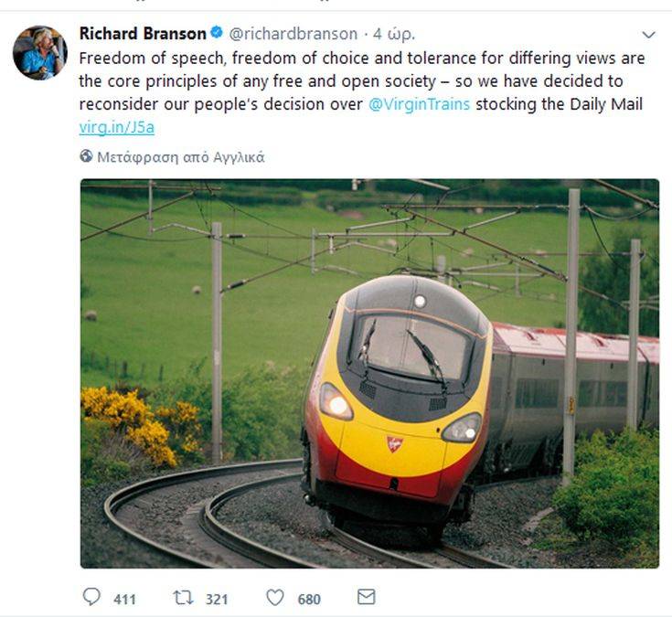The height and width of the screenshot is (617, 672).
Task: Click the 411 replies count
Action: pyautogui.click(x=124, y=599)
